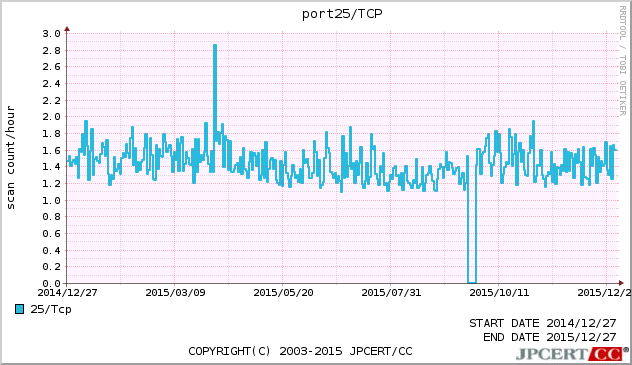Click the y-axis value '3.0'

point(51,33)
